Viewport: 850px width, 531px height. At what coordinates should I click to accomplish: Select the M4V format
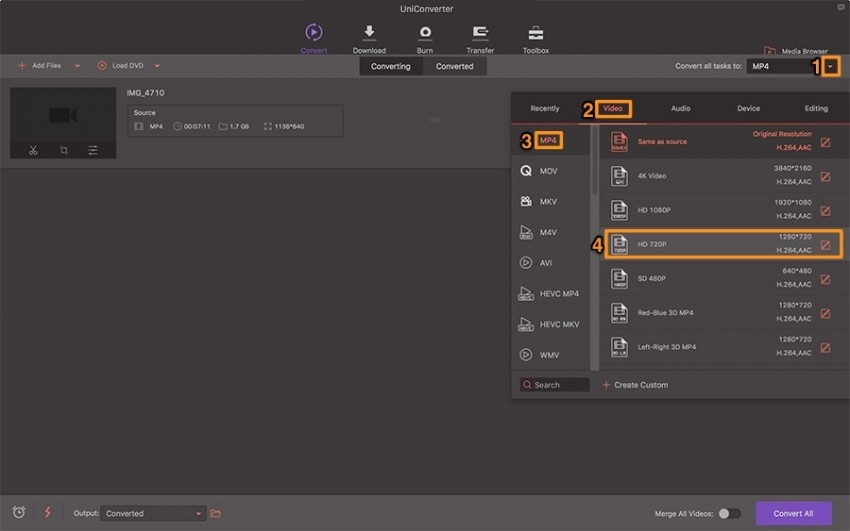(x=550, y=232)
